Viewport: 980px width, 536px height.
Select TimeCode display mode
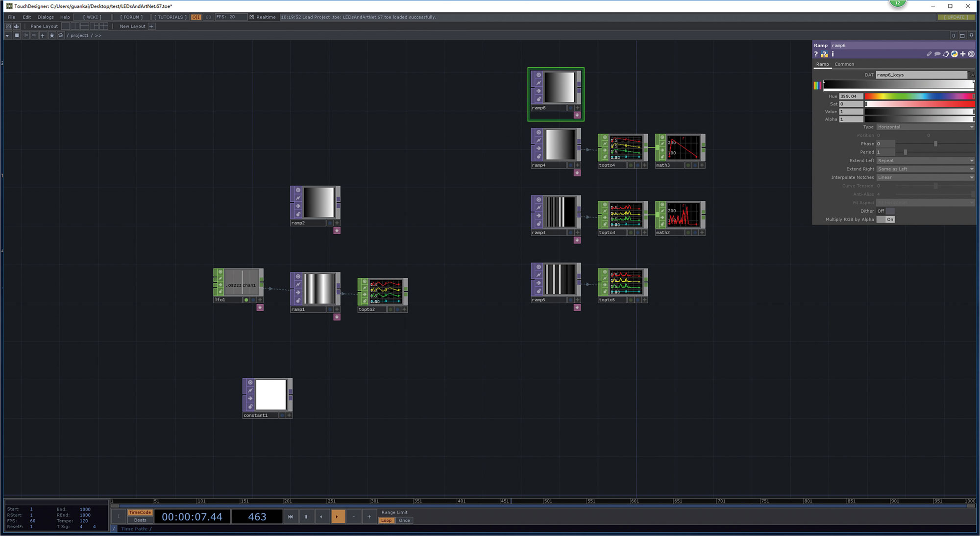(x=140, y=512)
